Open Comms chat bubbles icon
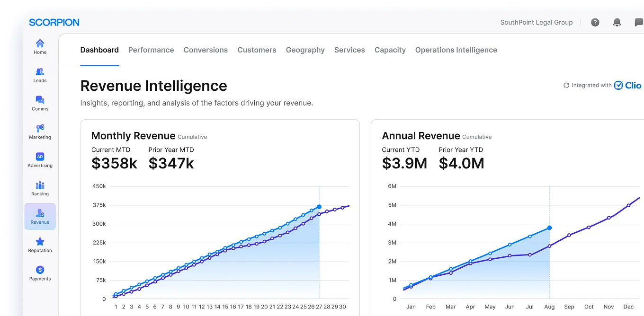This screenshot has width=644, height=316. tap(40, 100)
